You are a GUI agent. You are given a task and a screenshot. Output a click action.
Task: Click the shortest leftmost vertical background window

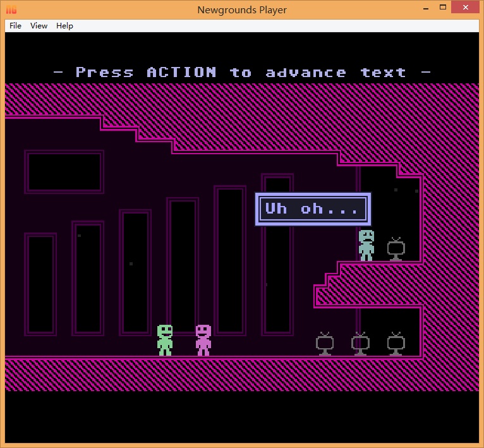pyautogui.click(x=40, y=284)
